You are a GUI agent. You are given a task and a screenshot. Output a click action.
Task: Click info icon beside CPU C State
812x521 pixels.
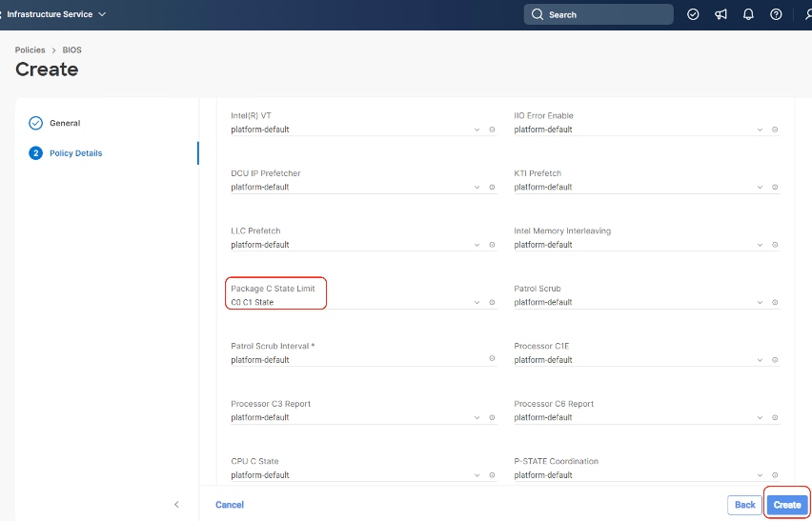pyautogui.click(x=492, y=475)
